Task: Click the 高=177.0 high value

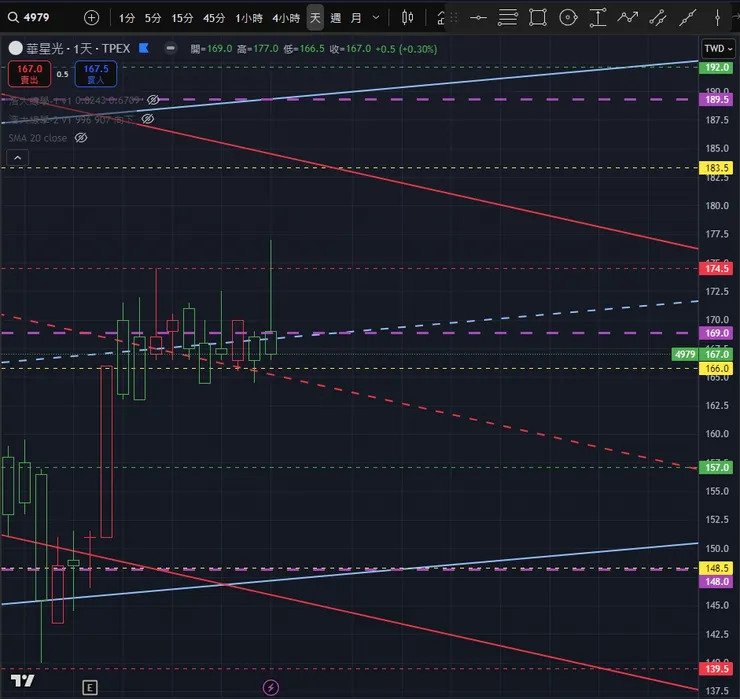Action: (x=258, y=49)
